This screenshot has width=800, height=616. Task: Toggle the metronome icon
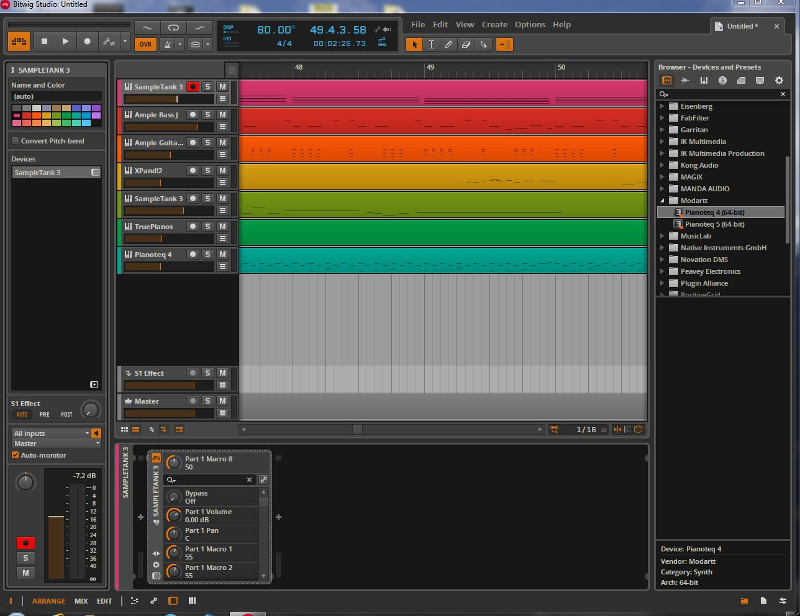[x=167, y=44]
